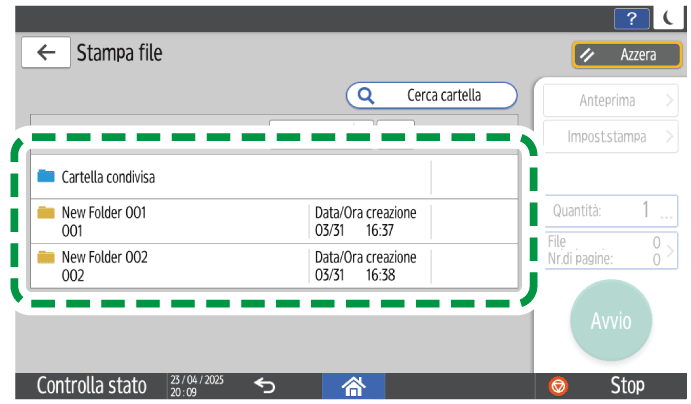The height and width of the screenshot is (404, 691).
Task: Open File Nr.di pagine details
Action: [611, 251]
